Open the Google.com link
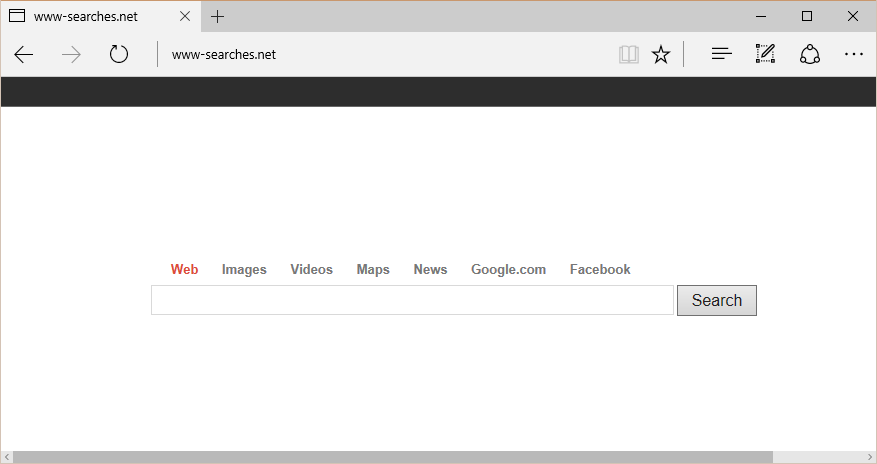877x464 pixels. [508, 269]
